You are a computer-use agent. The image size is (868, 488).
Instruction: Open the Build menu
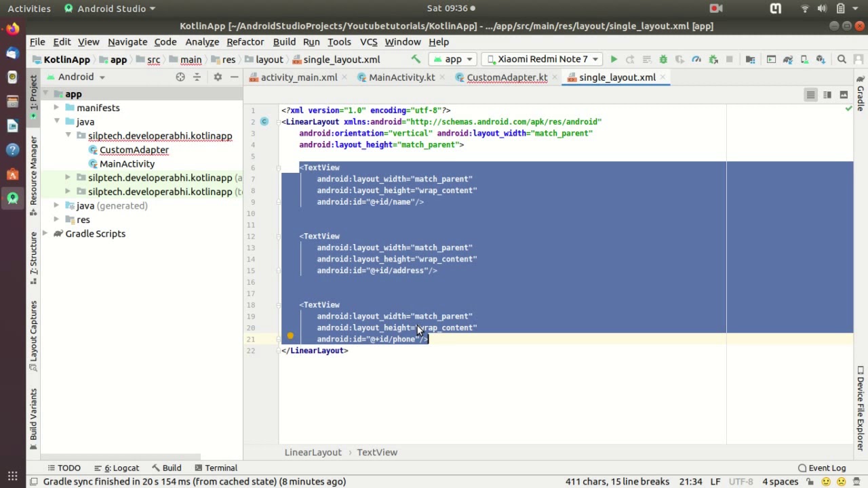tap(284, 41)
